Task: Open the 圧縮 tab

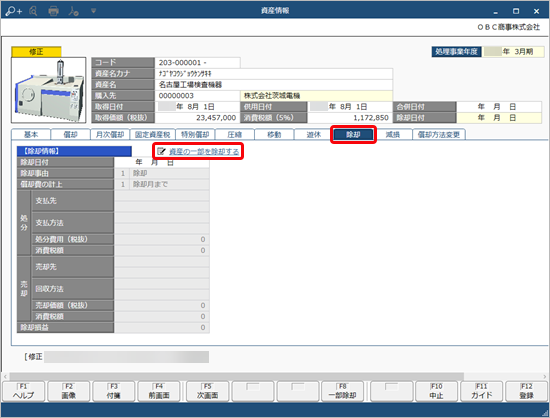Action: 234,135
